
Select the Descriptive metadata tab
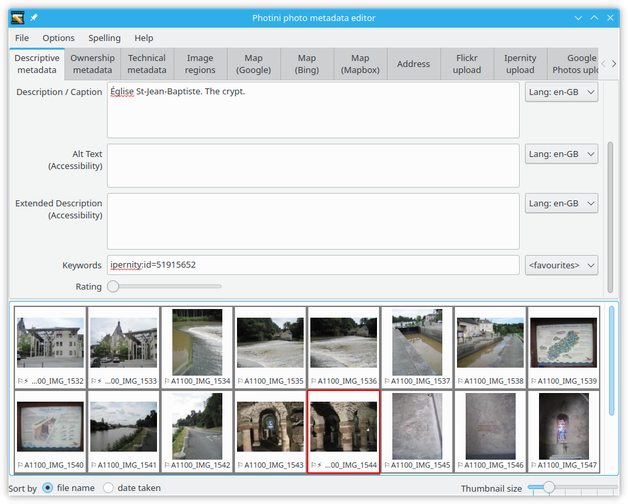pyautogui.click(x=37, y=64)
